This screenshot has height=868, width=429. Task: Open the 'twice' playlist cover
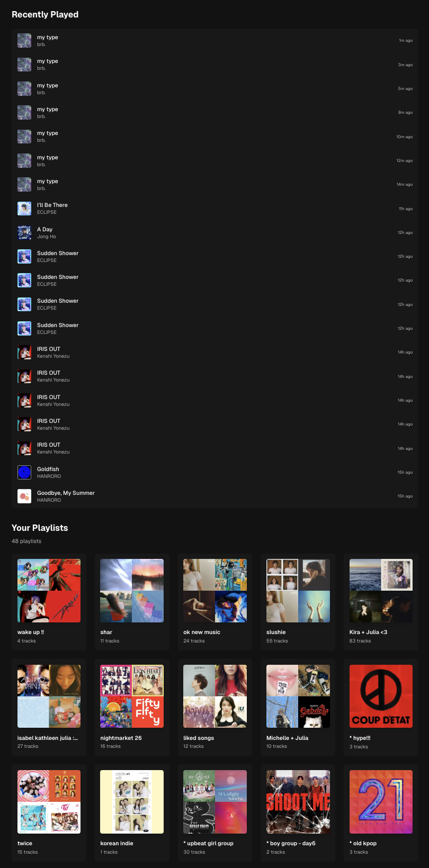(x=49, y=802)
